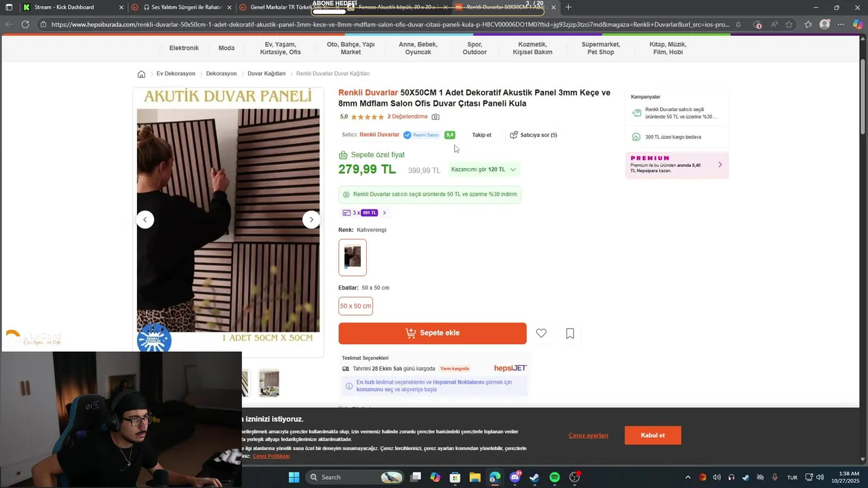Select the 50 x 50 cm size option
Image resolution: width=868 pixels, height=488 pixels.
[x=355, y=306]
